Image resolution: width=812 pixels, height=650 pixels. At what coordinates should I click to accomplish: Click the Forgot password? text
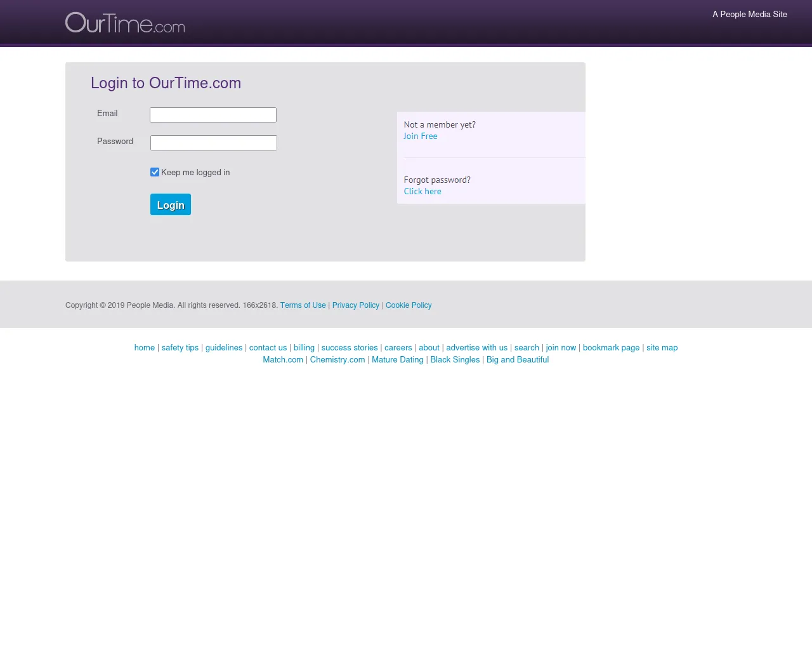pos(437,180)
